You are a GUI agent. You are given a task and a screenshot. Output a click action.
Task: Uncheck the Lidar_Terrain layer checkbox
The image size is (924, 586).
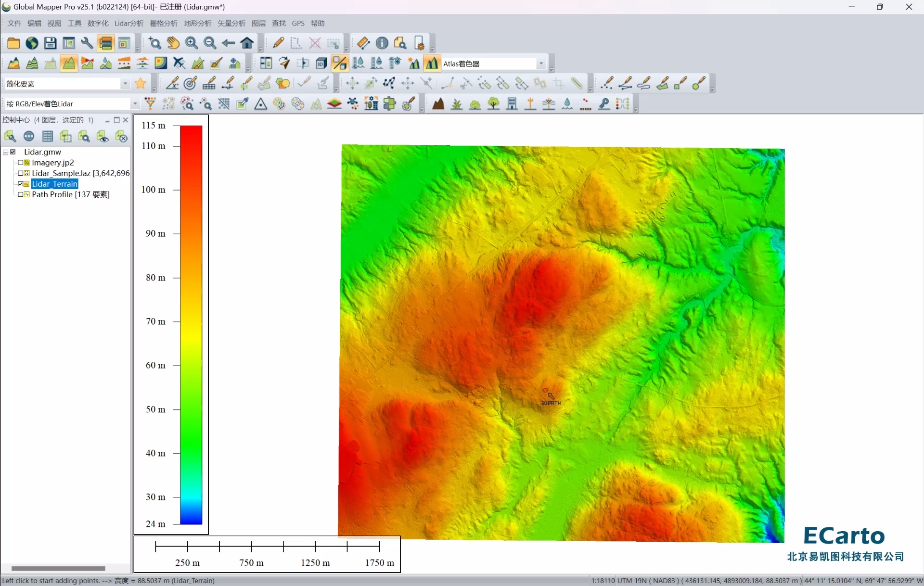pos(21,184)
